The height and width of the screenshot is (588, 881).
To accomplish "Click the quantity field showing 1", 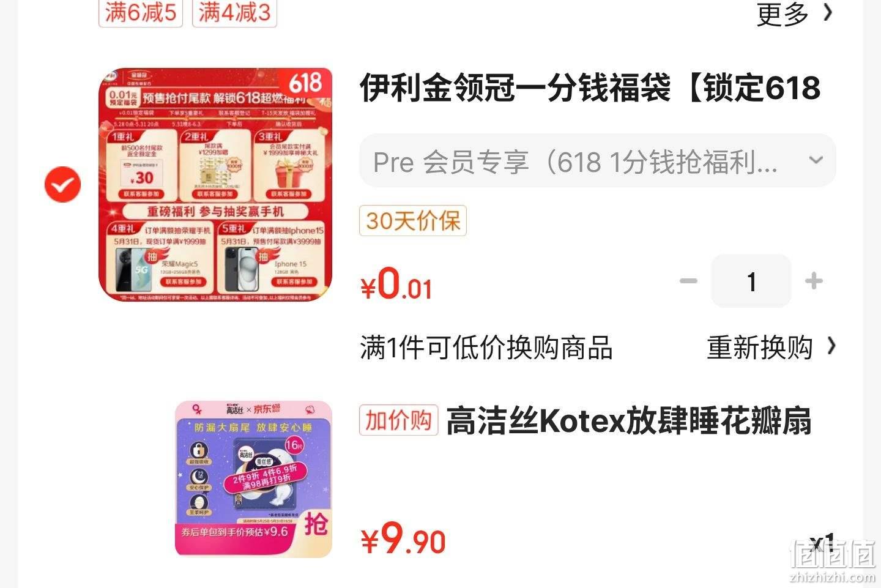I will tap(751, 281).
